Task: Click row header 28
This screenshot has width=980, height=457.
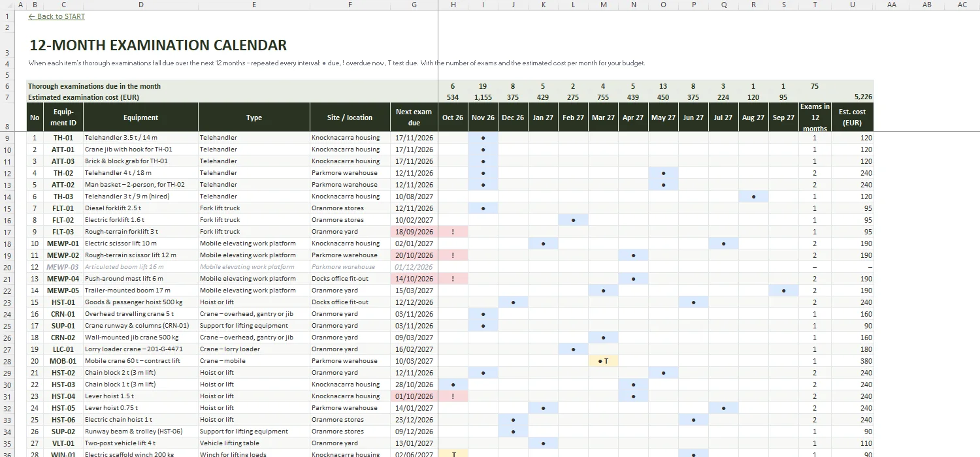Action: coord(7,361)
